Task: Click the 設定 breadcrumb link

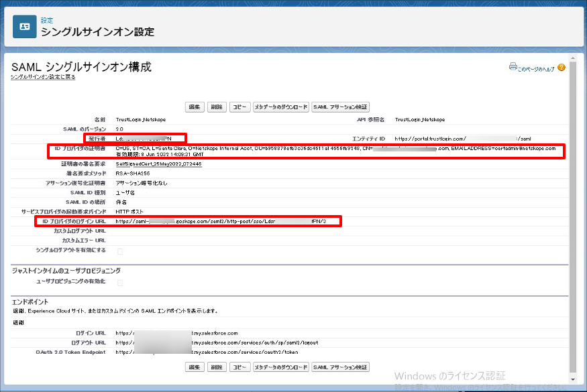Action: [47, 20]
